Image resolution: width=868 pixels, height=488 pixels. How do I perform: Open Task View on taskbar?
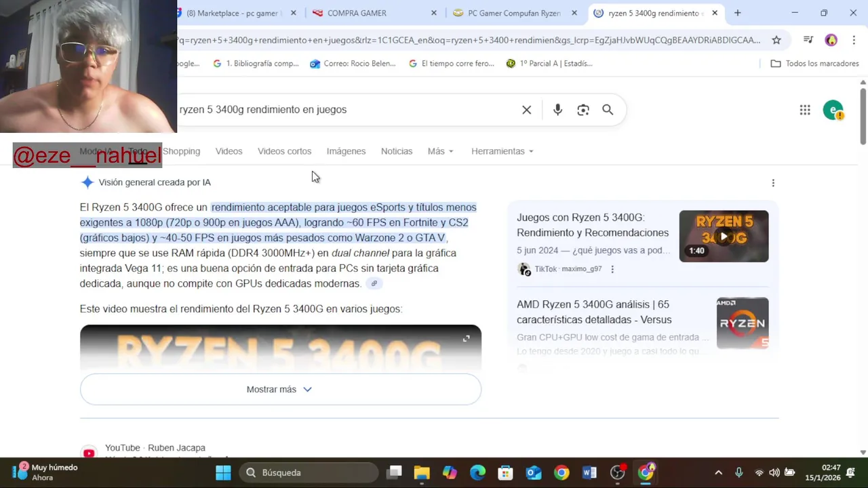[x=394, y=472]
